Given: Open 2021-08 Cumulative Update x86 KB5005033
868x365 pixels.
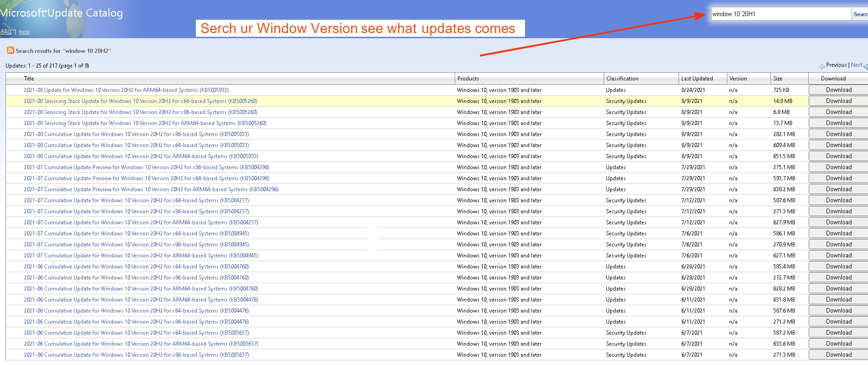Looking at the screenshot, I should (137, 134).
